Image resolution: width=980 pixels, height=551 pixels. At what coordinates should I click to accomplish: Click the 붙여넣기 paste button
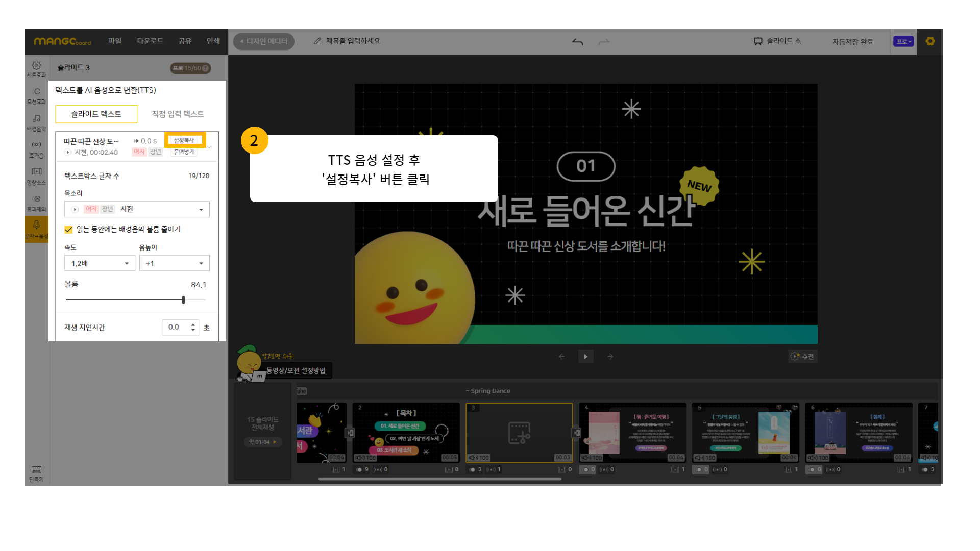(184, 152)
